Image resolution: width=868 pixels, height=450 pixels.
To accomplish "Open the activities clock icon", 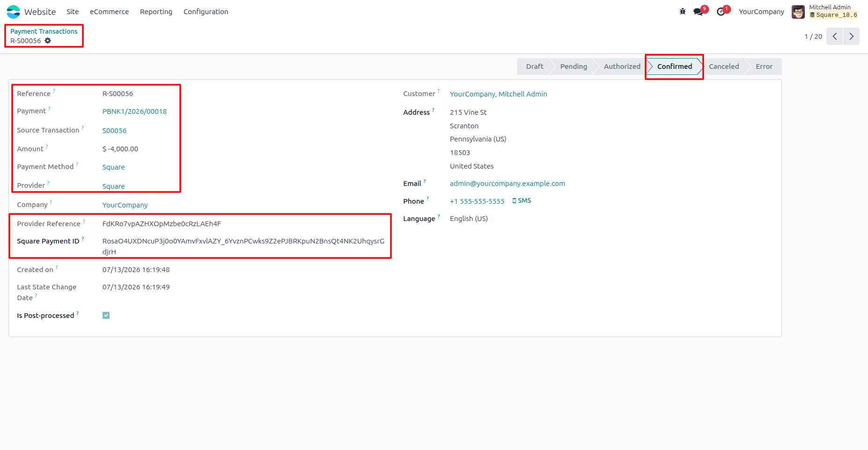I will pos(721,12).
